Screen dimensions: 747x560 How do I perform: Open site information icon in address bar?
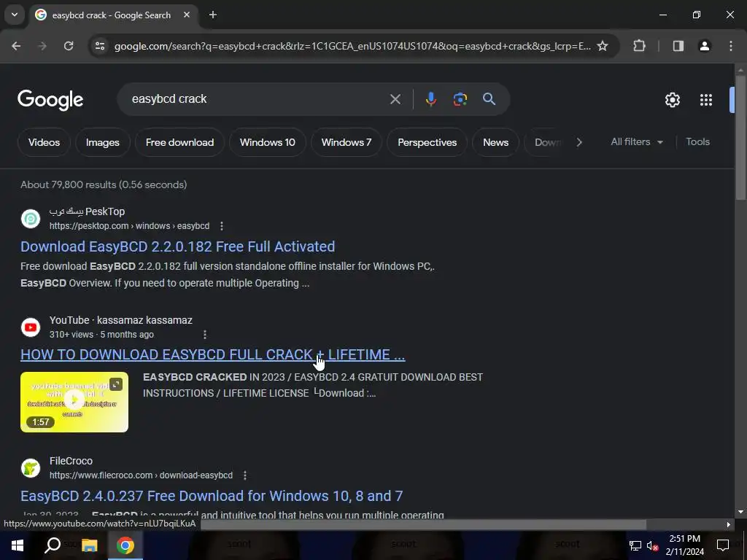pos(100,46)
